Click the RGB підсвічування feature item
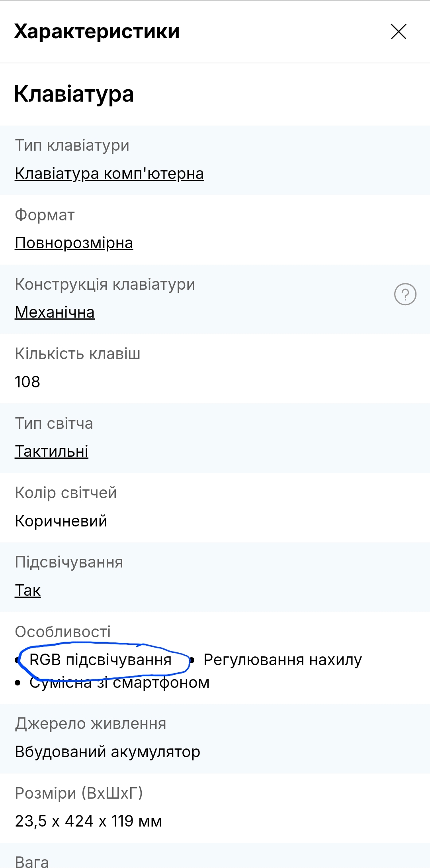 pyautogui.click(x=100, y=660)
